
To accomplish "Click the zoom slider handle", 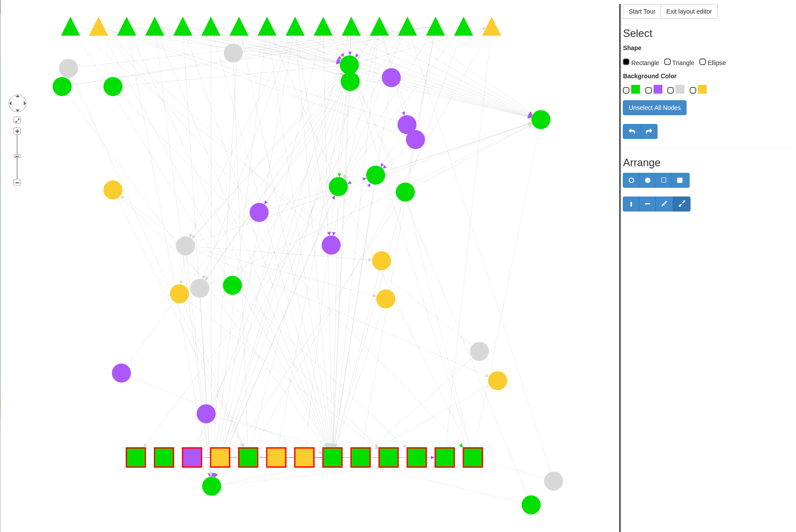I will tap(17, 156).
